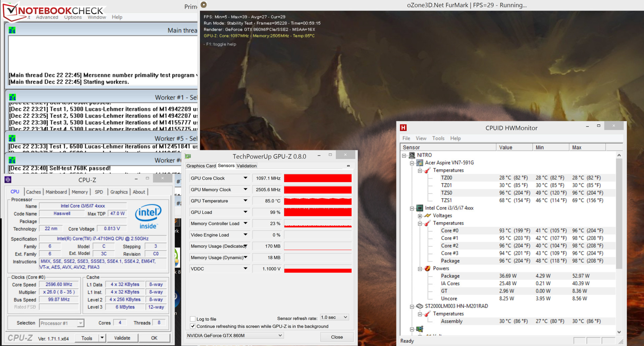Open the VDDC sensor dropdown arrow
This screenshot has width=644, height=346.
click(246, 269)
